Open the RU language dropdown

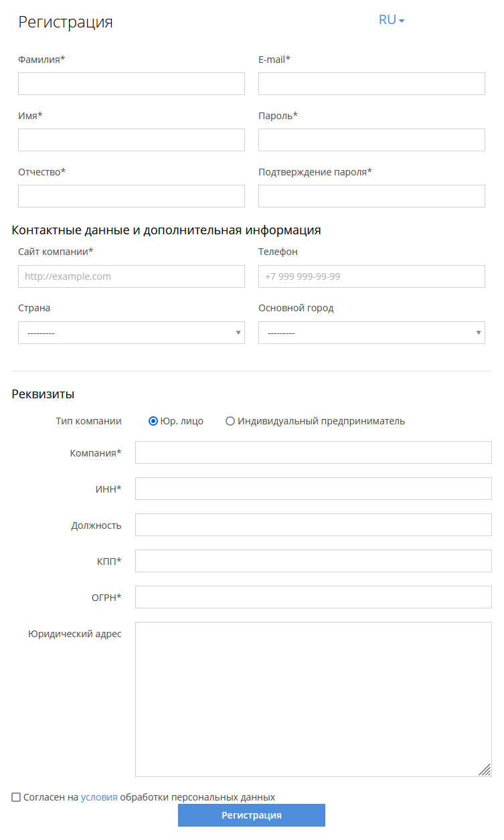[392, 20]
